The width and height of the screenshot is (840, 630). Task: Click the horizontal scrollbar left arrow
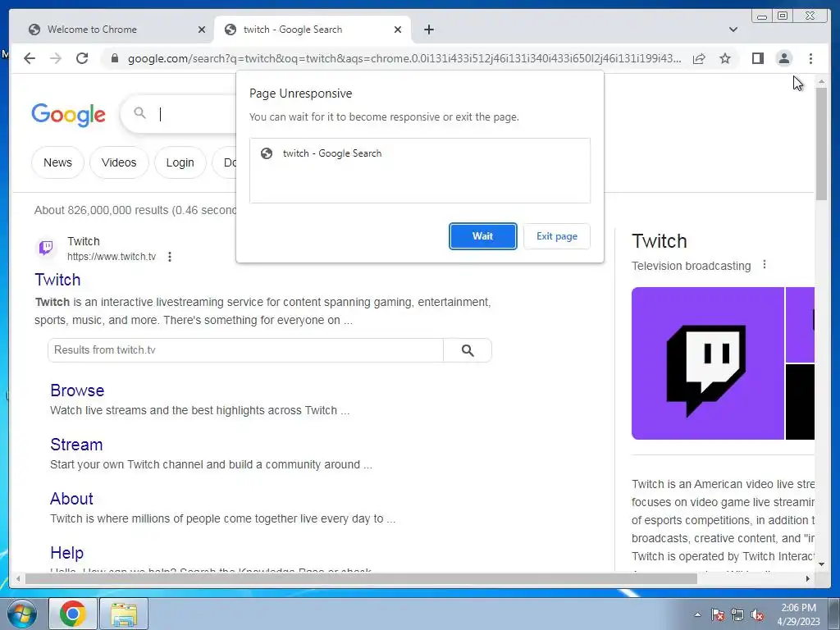pyautogui.click(x=19, y=578)
